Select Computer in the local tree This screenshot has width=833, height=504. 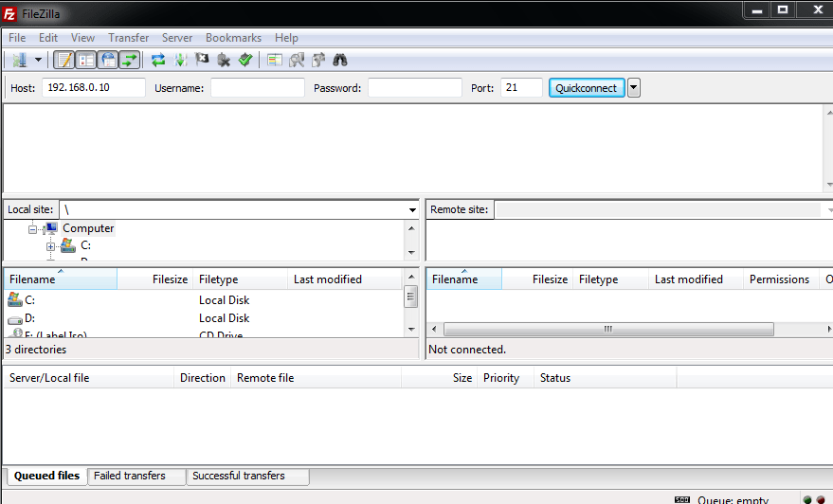[x=88, y=228]
